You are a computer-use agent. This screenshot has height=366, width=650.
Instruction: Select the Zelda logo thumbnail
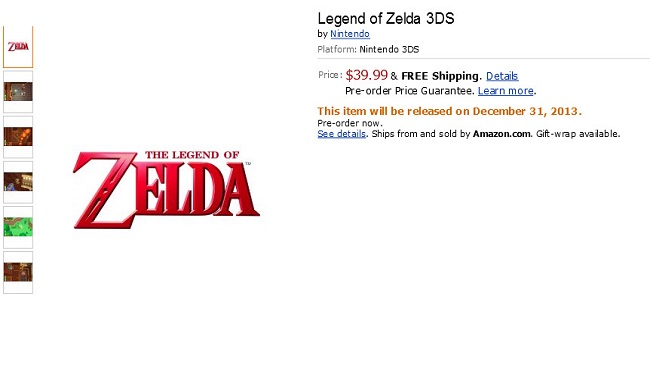point(18,47)
